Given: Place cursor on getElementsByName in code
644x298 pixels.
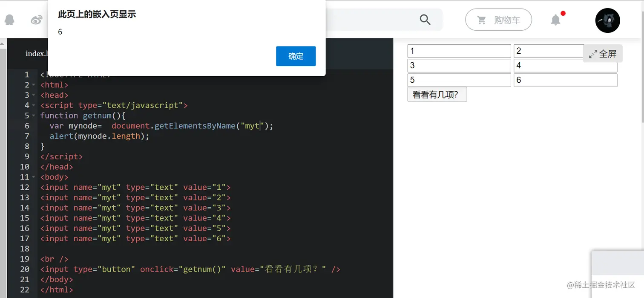Looking at the screenshot, I should coord(195,126).
